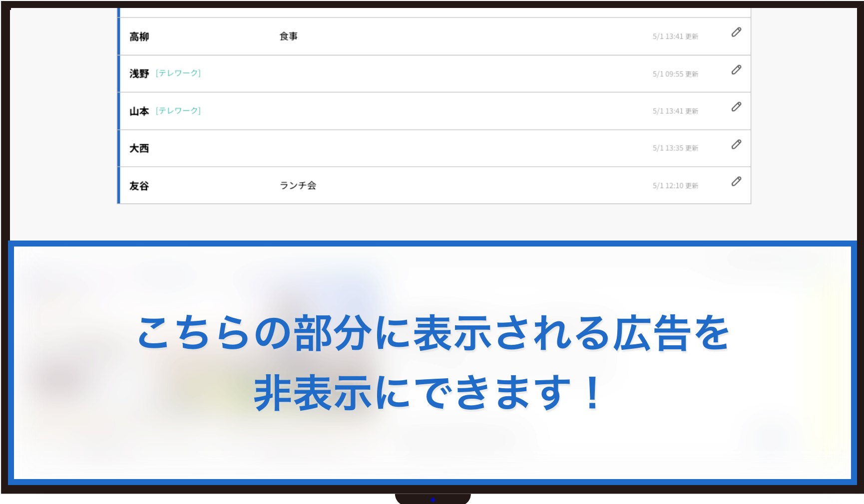Click the 5/1 09:55 更新 timestamp
The width and height of the screenshot is (864, 504).
coord(675,74)
